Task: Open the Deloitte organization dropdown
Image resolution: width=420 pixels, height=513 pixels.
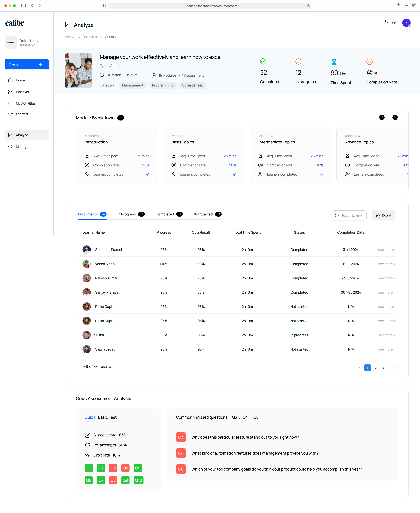Action: (48, 42)
